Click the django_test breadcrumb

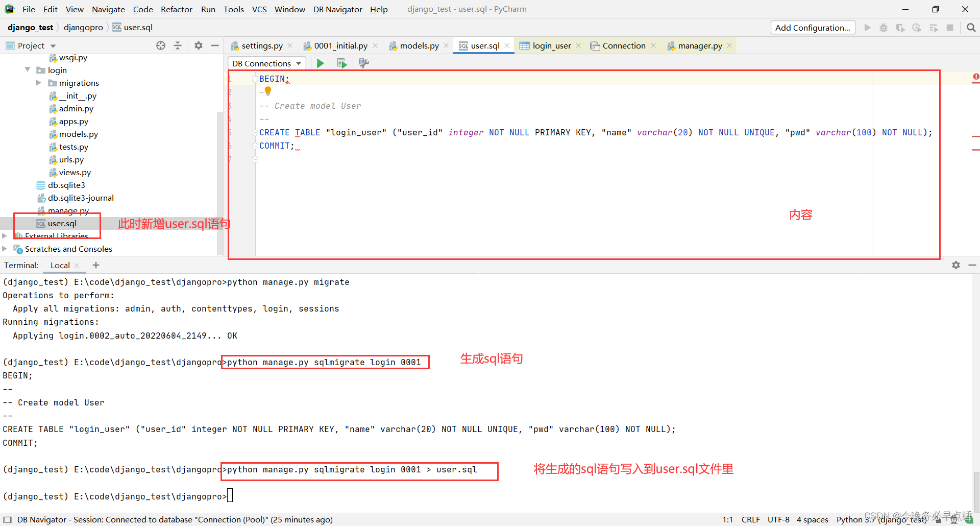coord(30,28)
